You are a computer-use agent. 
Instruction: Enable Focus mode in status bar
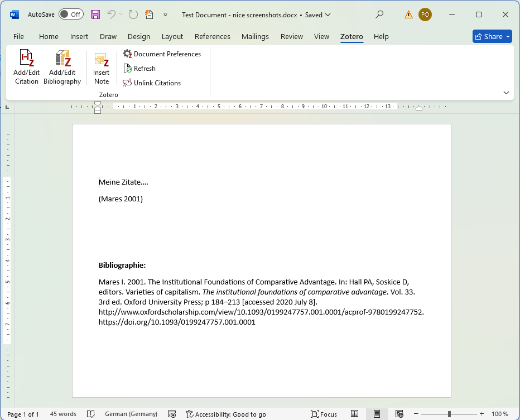coord(324,414)
